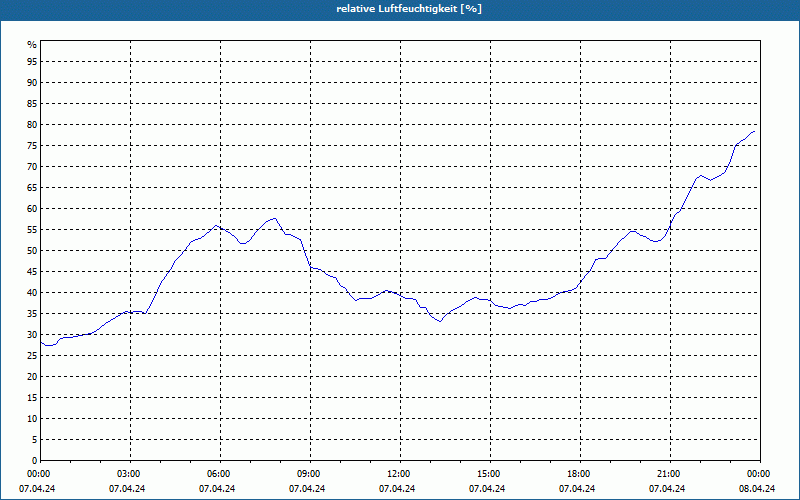Click the y-axis label '95'
The image size is (800, 500).
pyautogui.click(x=32, y=62)
